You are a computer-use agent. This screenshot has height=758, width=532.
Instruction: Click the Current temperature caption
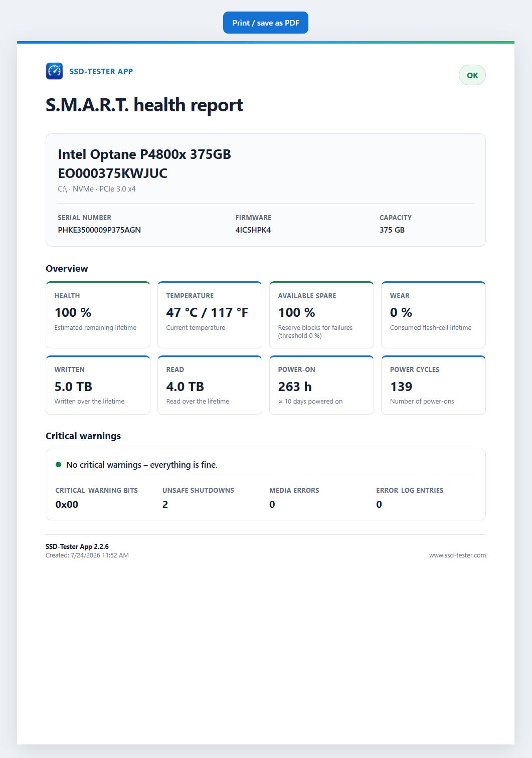click(196, 327)
